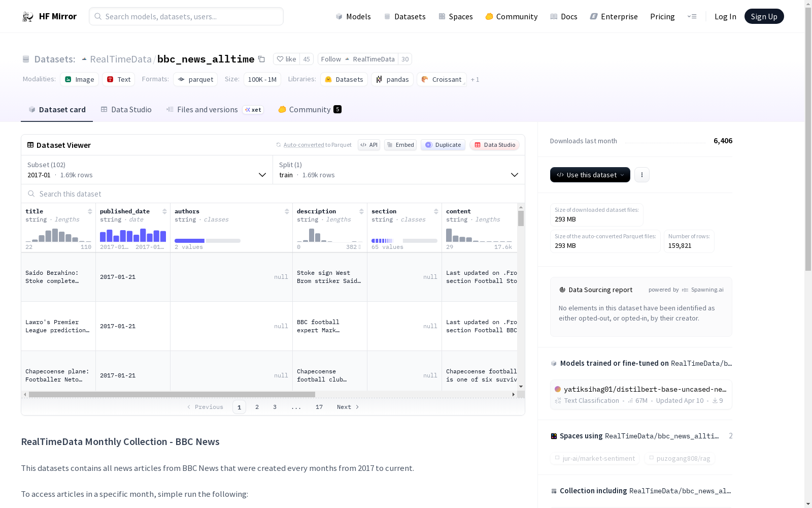Go to page 2 of the table

(x=257, y=407)
